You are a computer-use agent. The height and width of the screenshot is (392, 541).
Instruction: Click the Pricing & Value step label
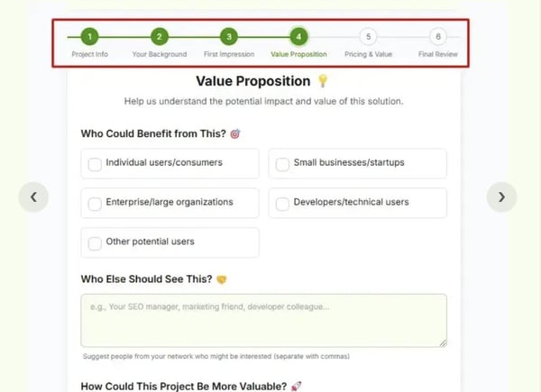pos(368,55)
